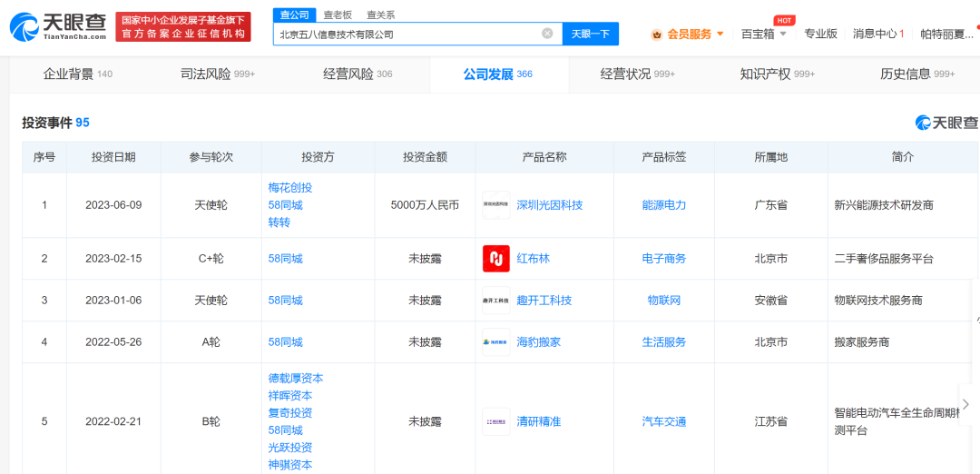Click the 红布林 red product logo
Image resolution: width=980 pixels, height=474 pixels.
(495, 259)
